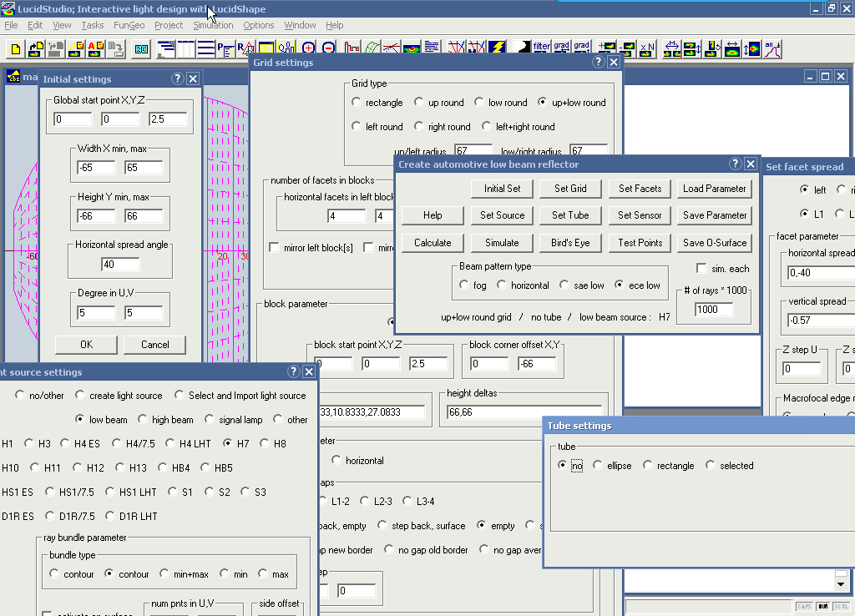Click the horizontal stretch distribution toolbar icon
This screenshot has height=616, width=855.
click(x=731, y=49)
